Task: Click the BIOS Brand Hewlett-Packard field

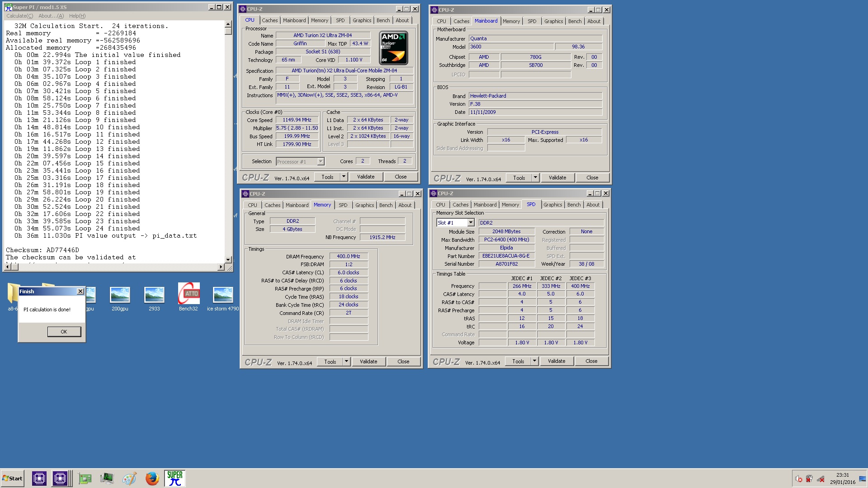Action: click(535, 96)
